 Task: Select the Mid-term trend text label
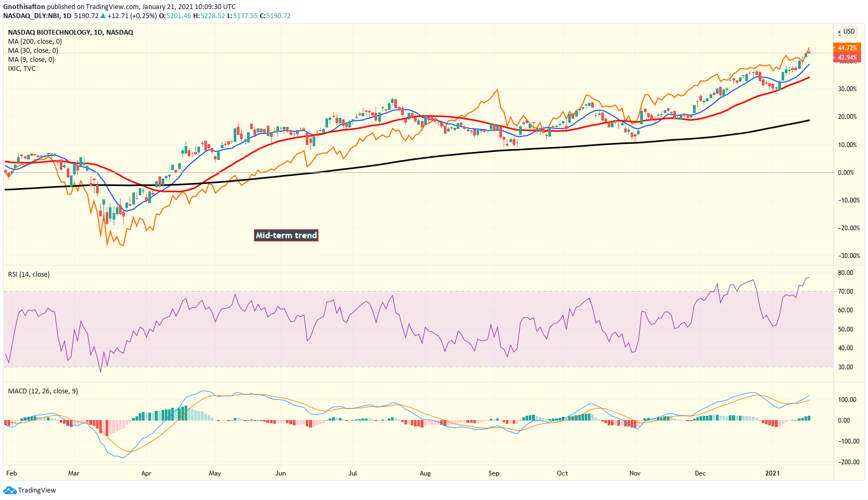click(x=286, y=235)
